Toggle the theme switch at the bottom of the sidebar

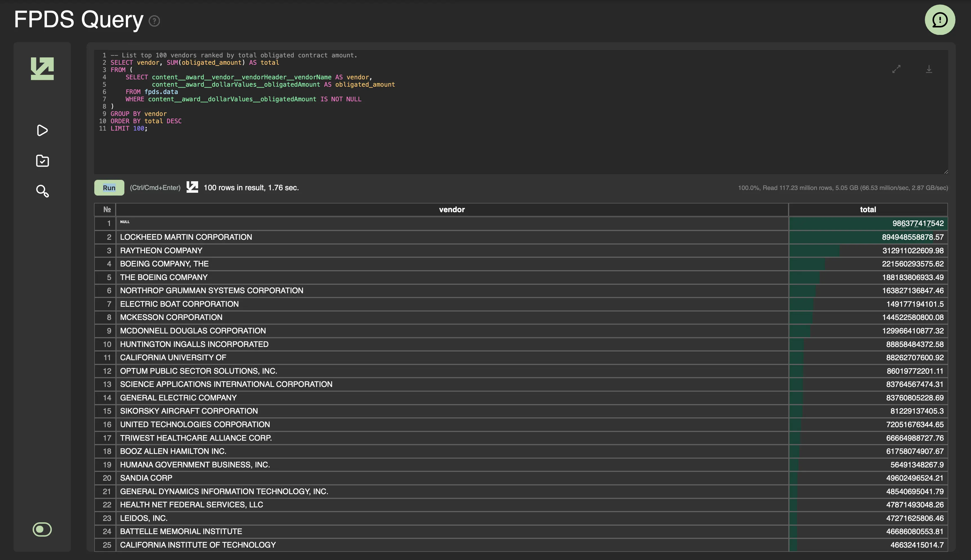point(42,529)
